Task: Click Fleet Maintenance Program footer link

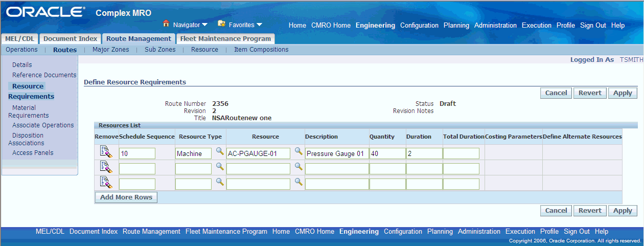Action: point(226,232)
